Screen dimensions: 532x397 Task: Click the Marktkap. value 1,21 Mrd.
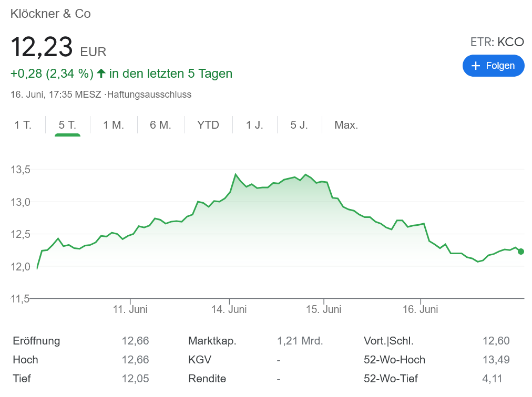[x=301, y=341]
